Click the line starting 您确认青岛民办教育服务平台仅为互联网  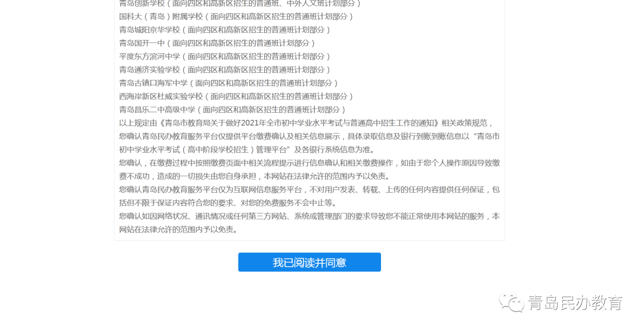309,190
